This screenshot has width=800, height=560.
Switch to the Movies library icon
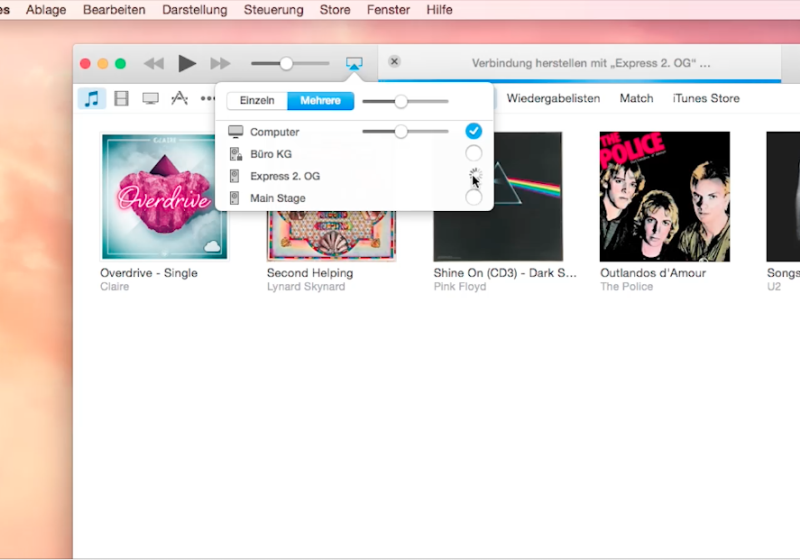[121, 98]
